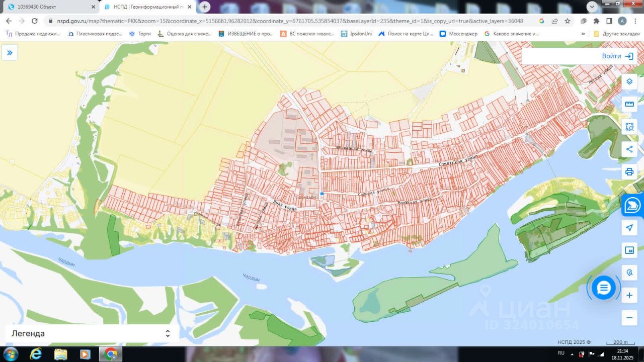
Task: Open the Windows Start menu
Action: [11, 354]
